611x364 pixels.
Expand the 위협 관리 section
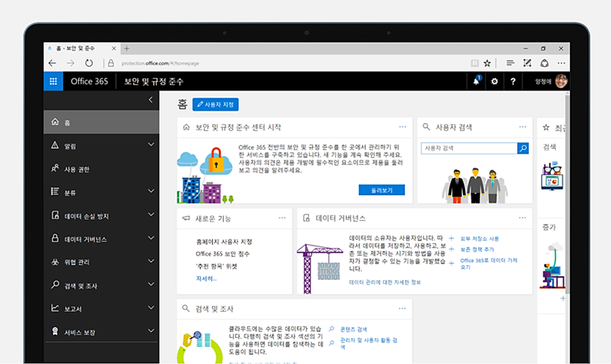click(151, 262)
